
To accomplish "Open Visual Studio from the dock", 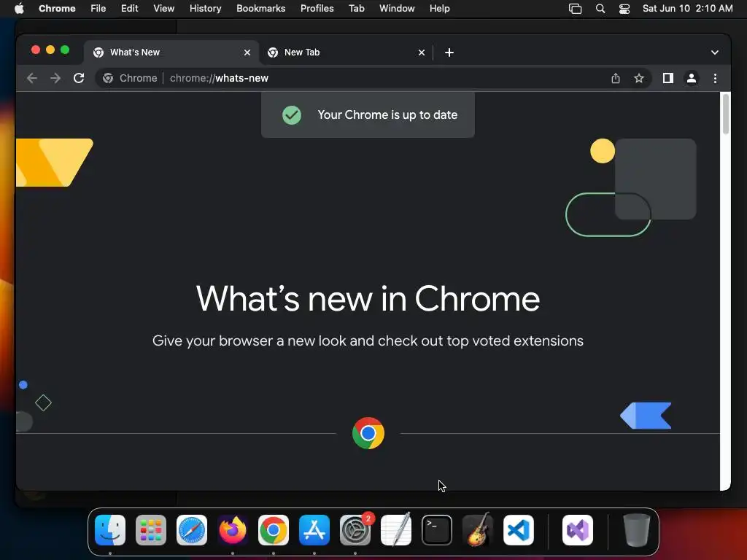I will (x=578, y=530).
